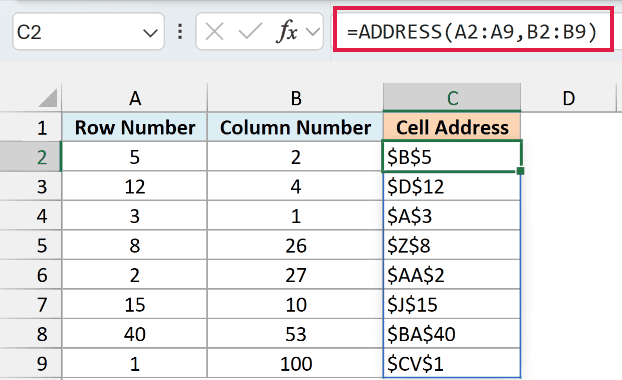Select cell containing $BA$40
Screen dimensions: 622x380
452,334
